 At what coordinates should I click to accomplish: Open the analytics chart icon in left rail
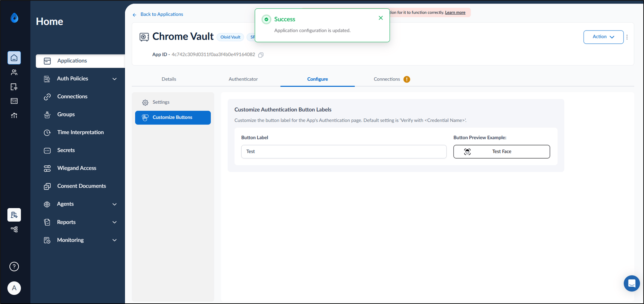pos(14,116)
